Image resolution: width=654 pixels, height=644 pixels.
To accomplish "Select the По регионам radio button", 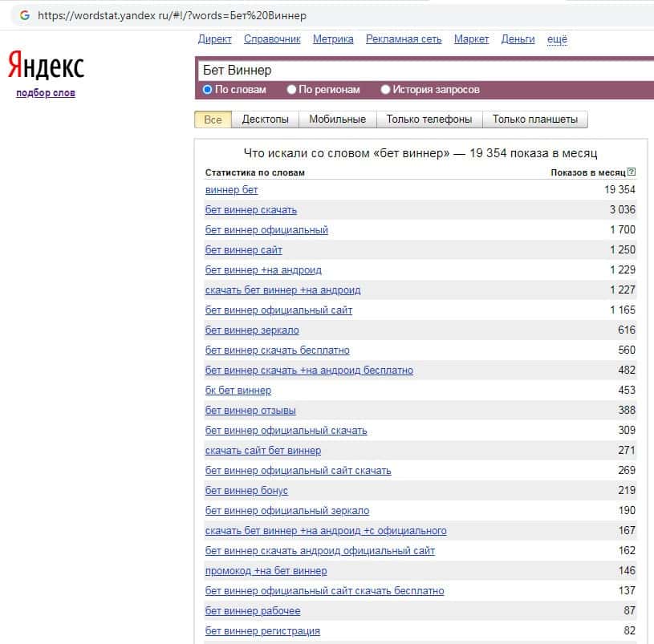I will click(x=291, y=90).
